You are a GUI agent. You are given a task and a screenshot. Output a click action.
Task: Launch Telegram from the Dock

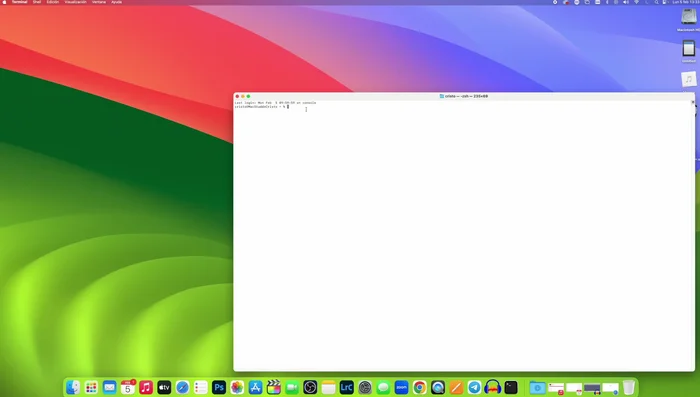point(475,387)
